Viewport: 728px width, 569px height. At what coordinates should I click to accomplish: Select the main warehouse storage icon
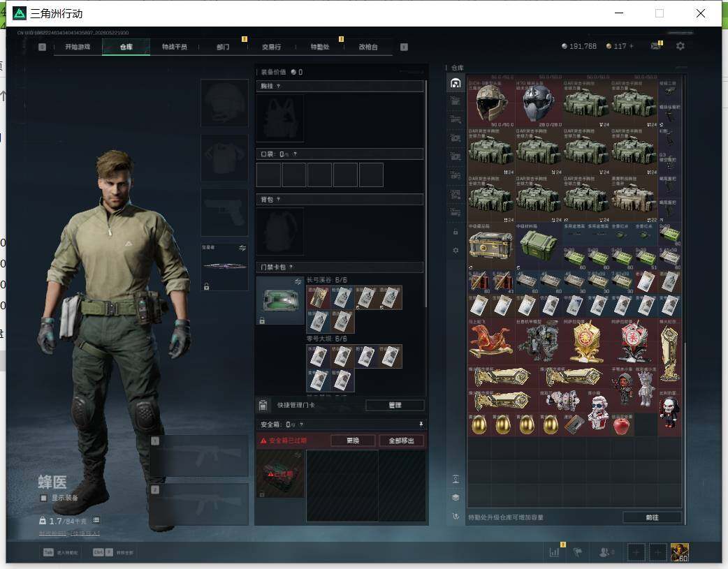[456, 83]
